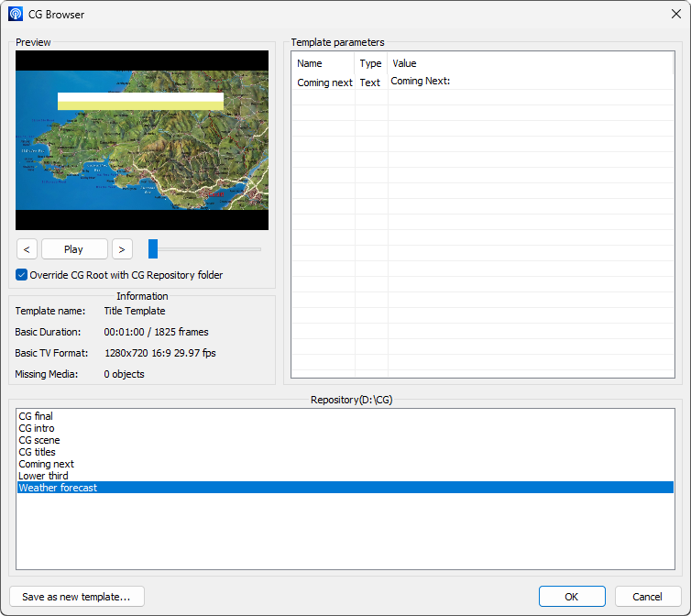The height and width of the screenshot is (616, 691).
Task: Step to the next preview frame
Action: pos(122,249)
